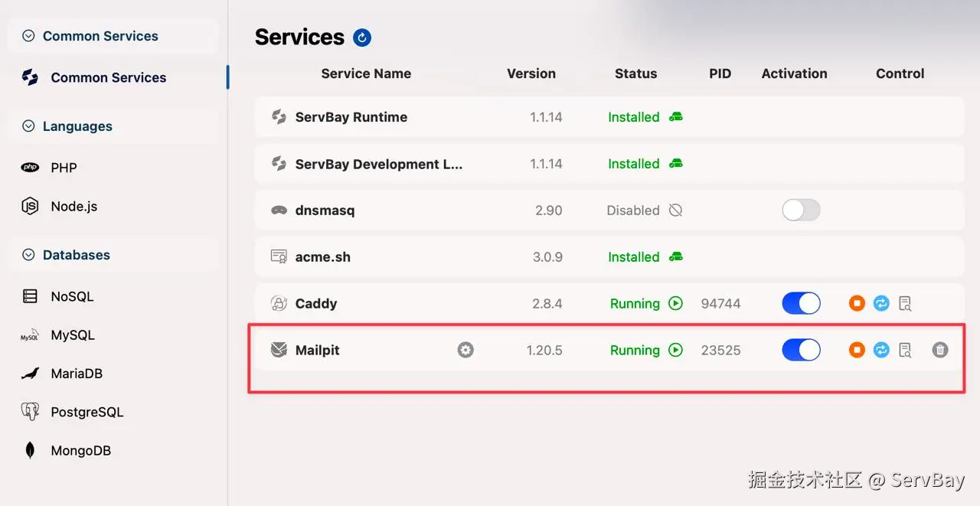Click the Mailpit envelope icon
This screenshot has height=506, width=980.
pos(279,350)
